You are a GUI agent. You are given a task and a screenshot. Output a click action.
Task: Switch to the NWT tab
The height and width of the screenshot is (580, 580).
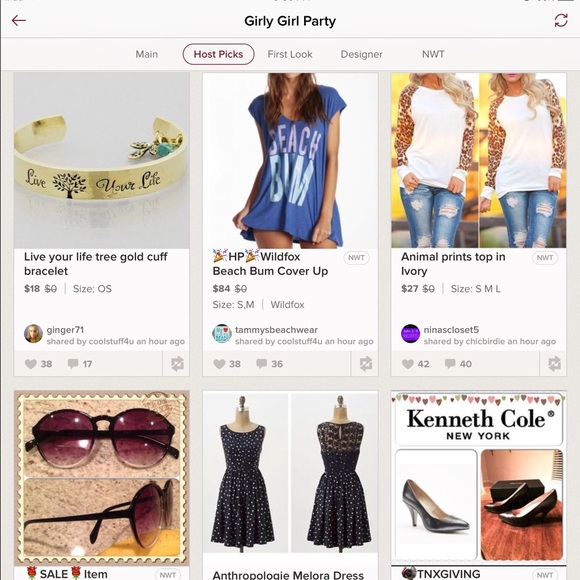[x=433, y=54]
